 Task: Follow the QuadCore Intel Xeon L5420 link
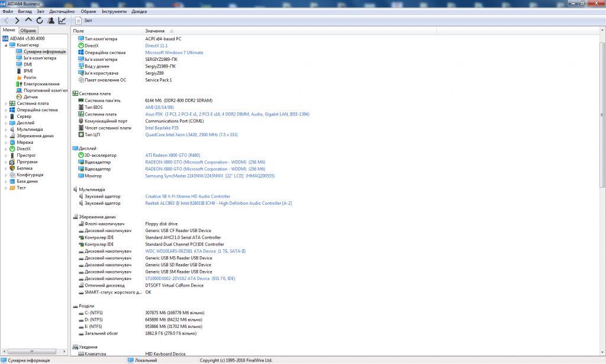191,135
